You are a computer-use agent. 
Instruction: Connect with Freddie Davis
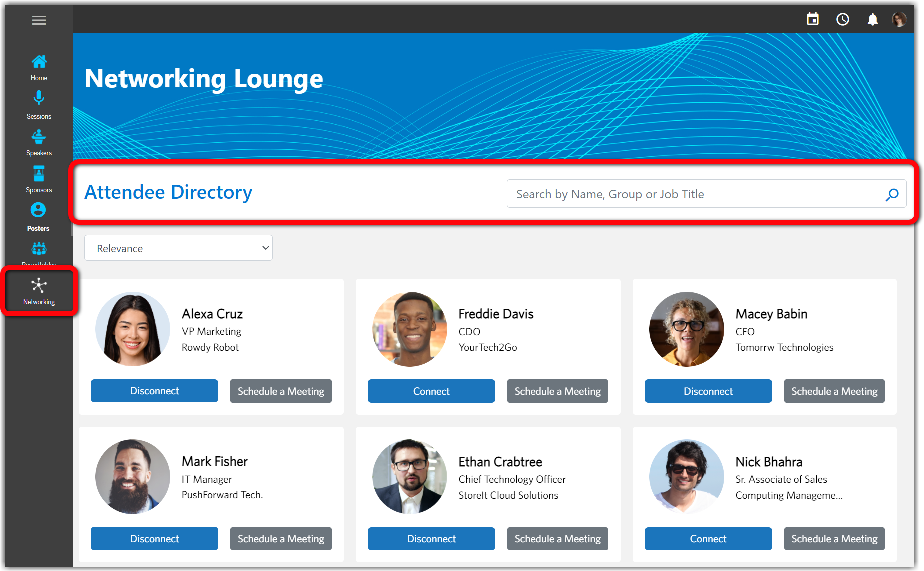[431, 391]
